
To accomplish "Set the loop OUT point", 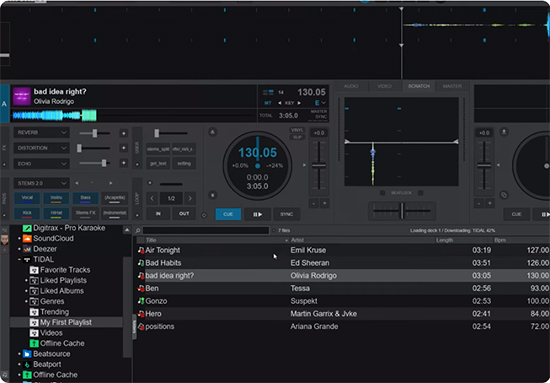I will [184, 214].
